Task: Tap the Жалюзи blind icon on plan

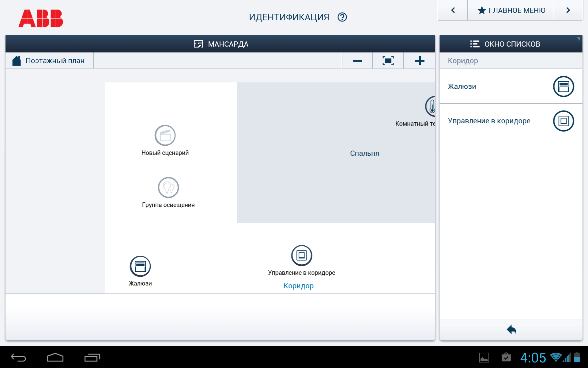Action: (140, 266)
